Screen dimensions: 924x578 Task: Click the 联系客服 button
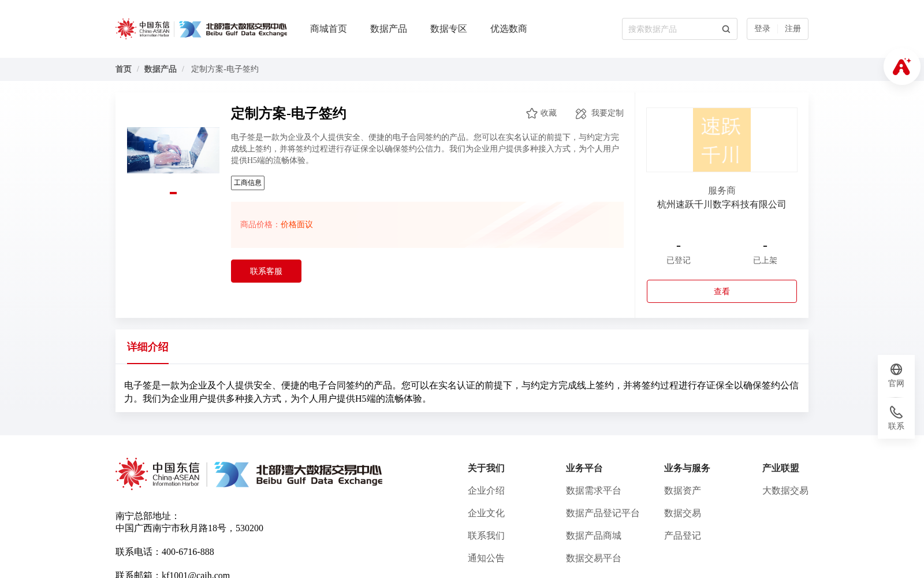point(266,271)
